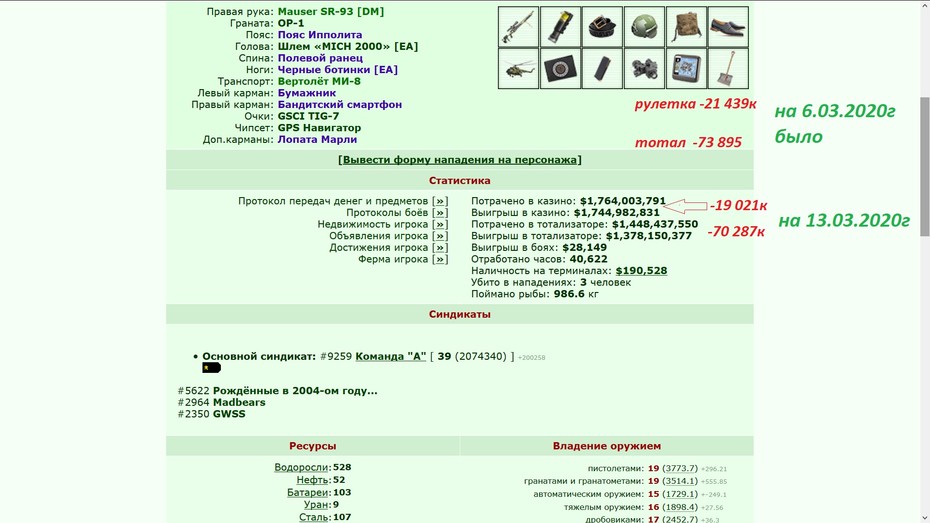The image size is (930, 523).
Task: Click the Сталь resource link
Action: point(314,517)
